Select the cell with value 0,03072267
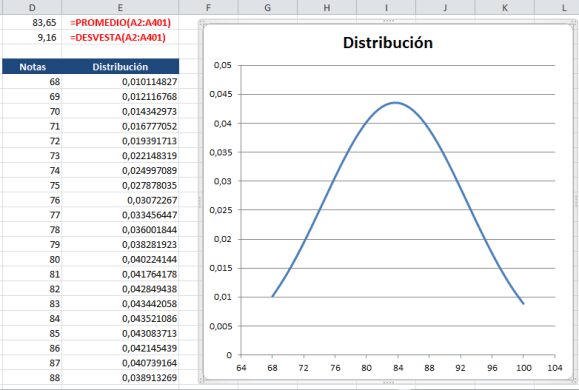 click(120, 200)
